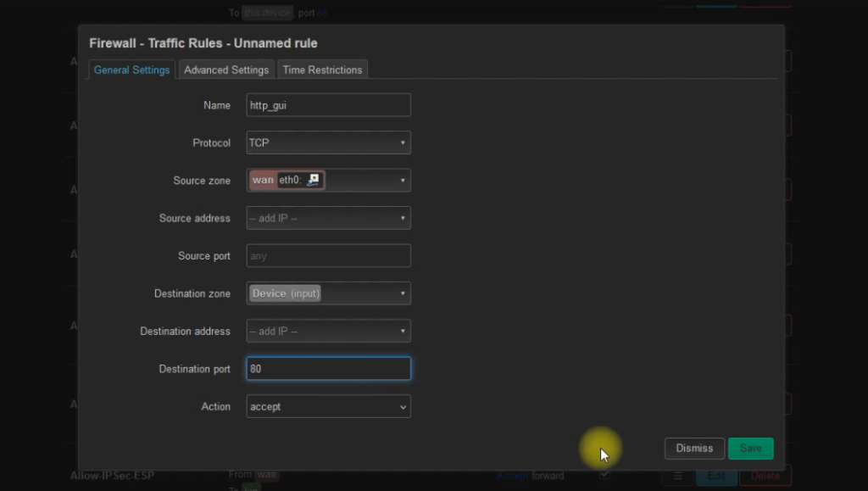Edit the Allow-IPSec-ESP rule
The width and height of the screenshot is (868, 491).
[717, 476]
